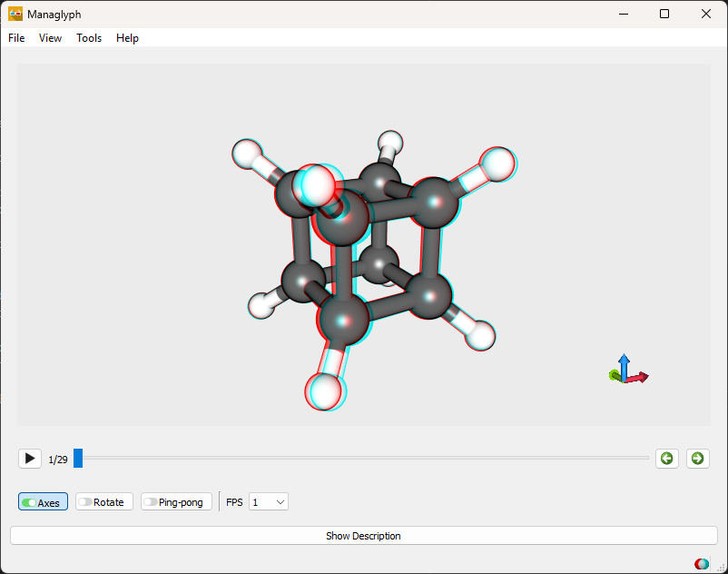Open the File menu
Screen dimensions: 728x574
[x=16, y=38]
